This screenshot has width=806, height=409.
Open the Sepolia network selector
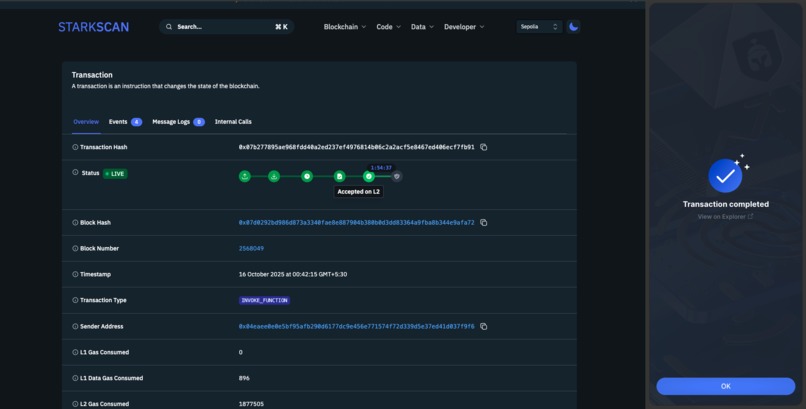[x=539, y=27]
